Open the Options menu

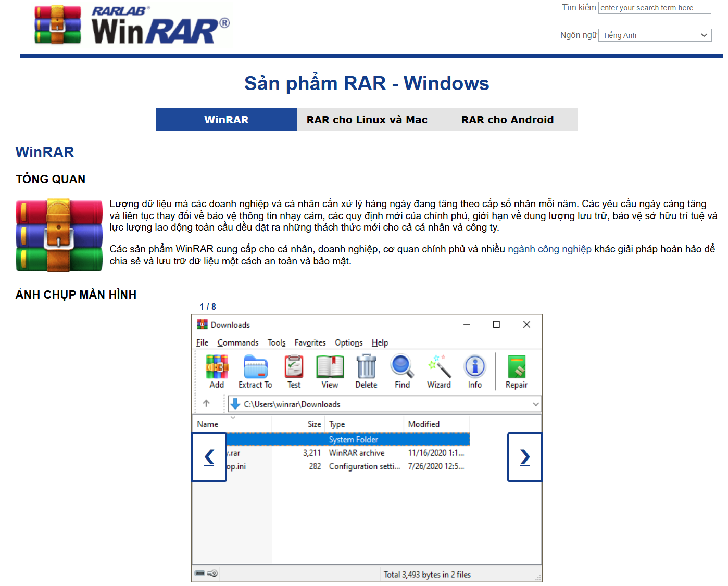click(x=348, y=342)
